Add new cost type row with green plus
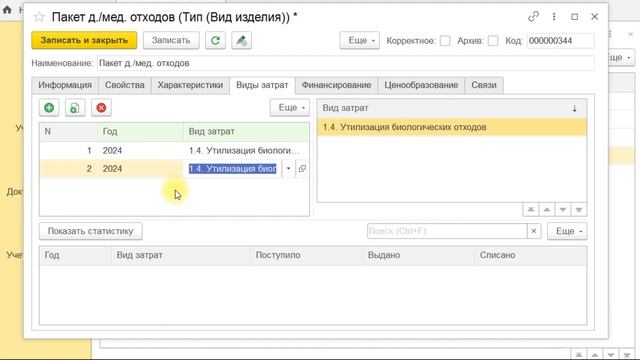The height and width of the screenshot is (360, 640). click(49, 108)
